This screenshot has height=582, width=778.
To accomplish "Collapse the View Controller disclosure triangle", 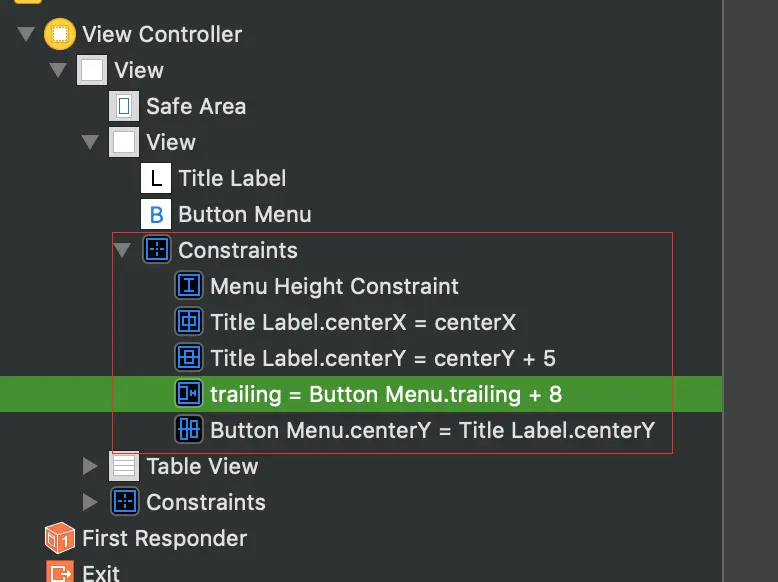I will click(x=25, y=35).
